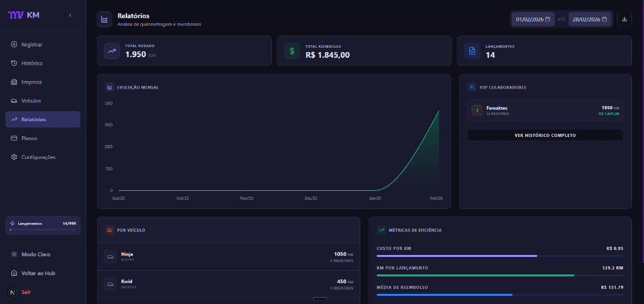Select the Relatórios menu item

coord(33,119)
